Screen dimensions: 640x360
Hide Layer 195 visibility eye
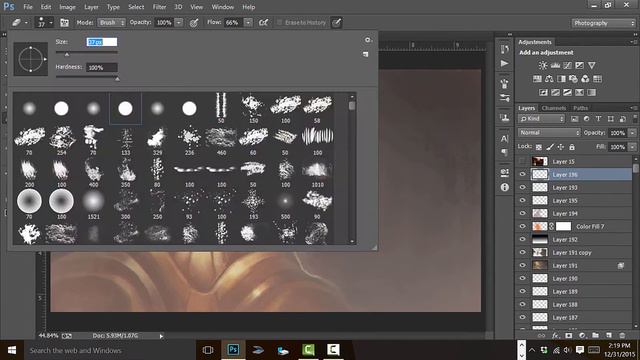tap(522, 200)
